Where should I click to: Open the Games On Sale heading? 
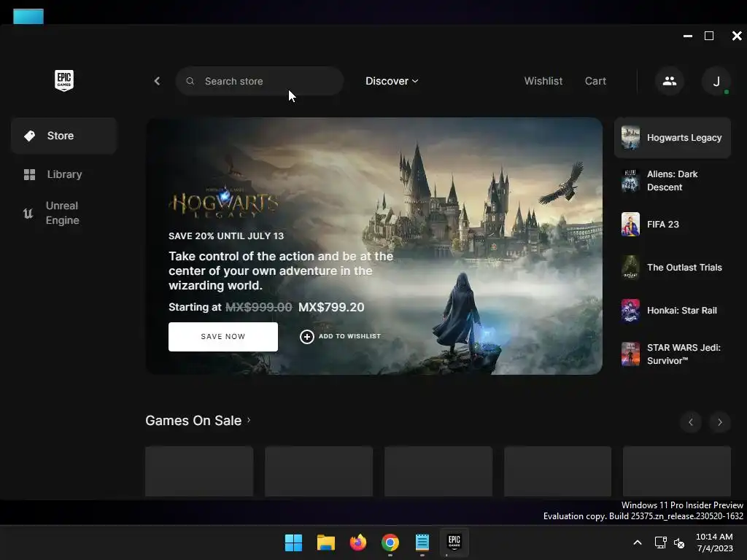point(193,421)
